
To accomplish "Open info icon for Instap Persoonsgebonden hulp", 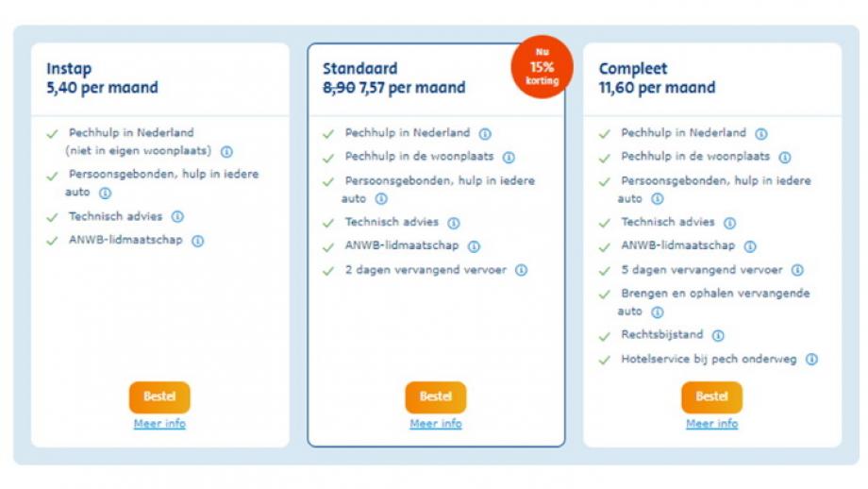I will (x=105, y=194).
